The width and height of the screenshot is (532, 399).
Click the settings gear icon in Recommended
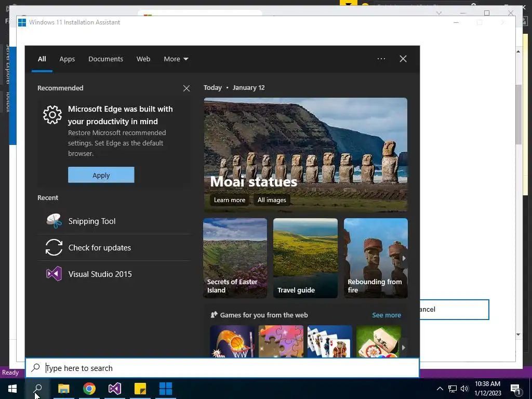(52, 115)
